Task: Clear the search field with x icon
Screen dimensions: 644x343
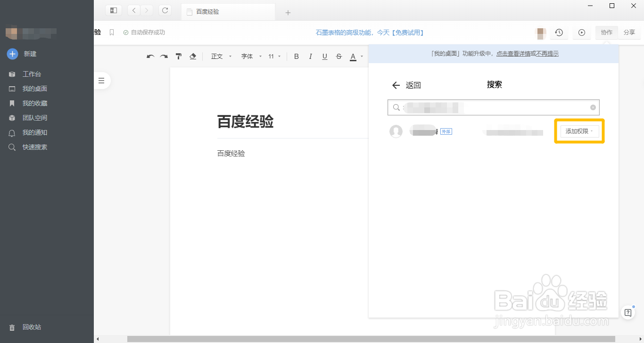Action: tap(593, 107)
